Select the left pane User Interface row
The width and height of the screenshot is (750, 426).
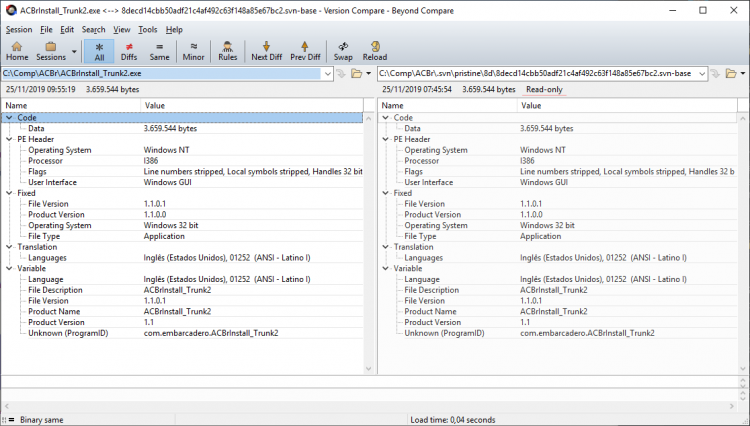(x=182, y=182)
